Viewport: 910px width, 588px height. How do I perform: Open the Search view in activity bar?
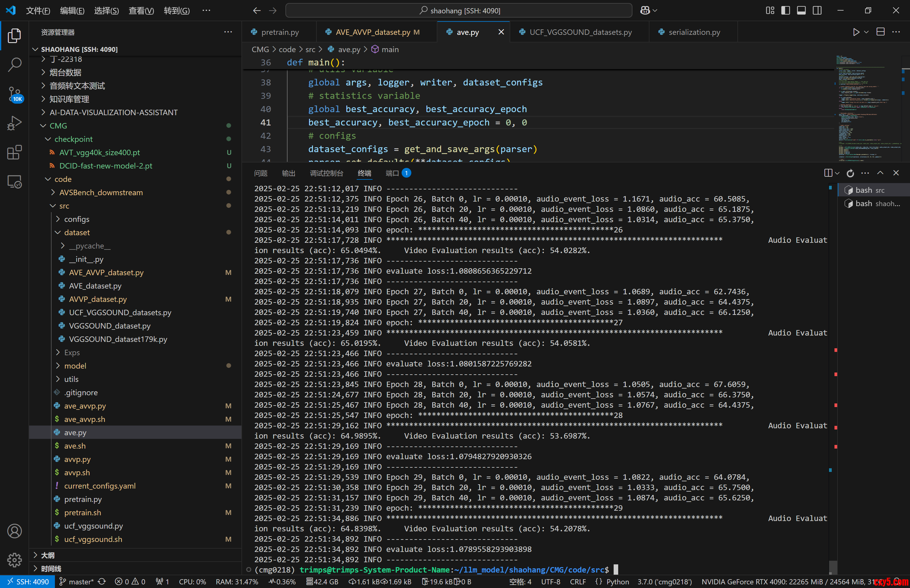point(15,65)
